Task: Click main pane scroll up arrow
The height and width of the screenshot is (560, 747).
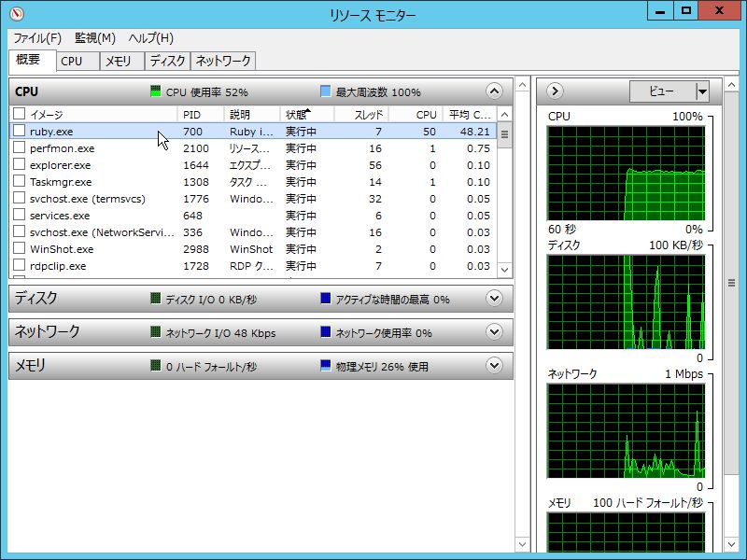Action: tap(523, 85)
